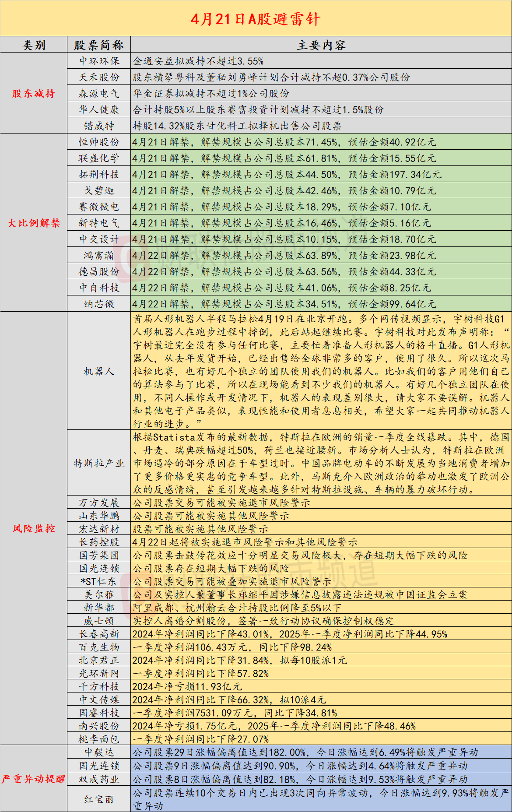Click stock name '戈碧迦'
The image size is (512, 812).
(99, 190)
